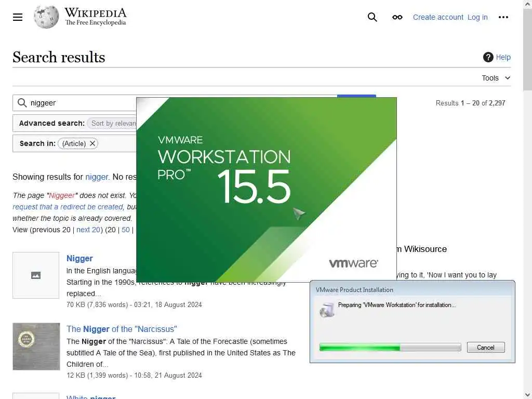Viewport: 532px width, 399px height.
Task: Open the Nigger article title link
Action: click(79, 258)
